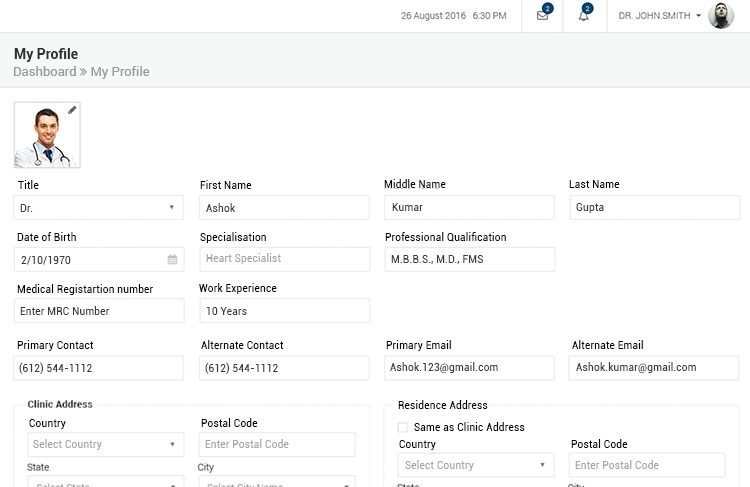The height and width of the screenshot is (487, 750).
Task: Click the First Name field with Ashok
Action: coord(284,208)
